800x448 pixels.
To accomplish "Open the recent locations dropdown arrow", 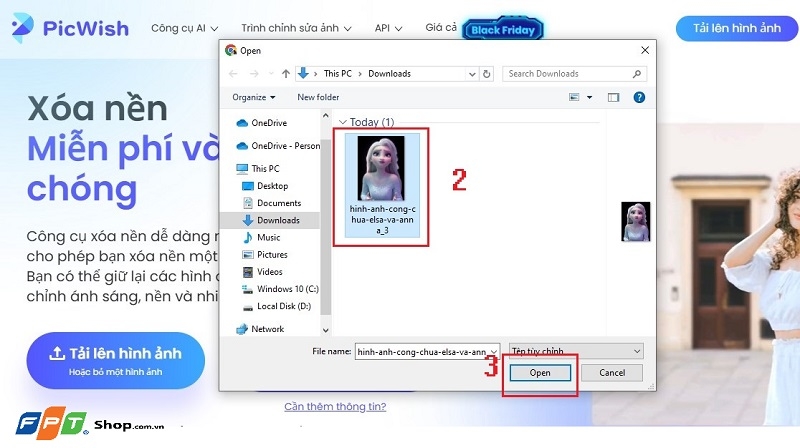I will click(271, 74).
